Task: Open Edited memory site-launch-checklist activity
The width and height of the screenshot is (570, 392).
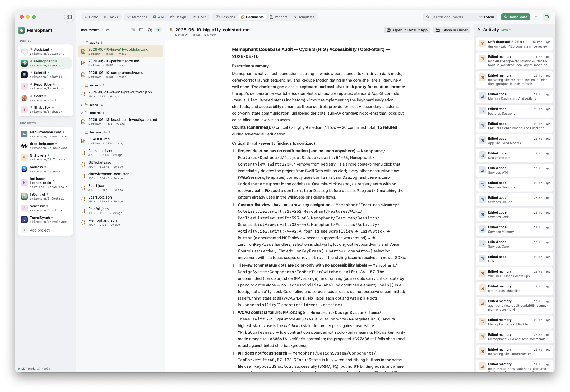Action: (514, 289)
